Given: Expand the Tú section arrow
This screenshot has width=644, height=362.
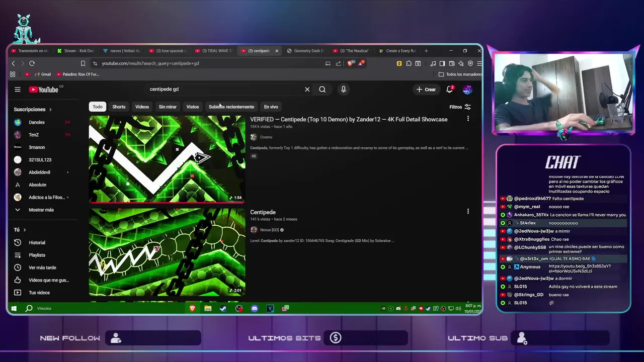Looking at the screenshot, I should (24, 230).
